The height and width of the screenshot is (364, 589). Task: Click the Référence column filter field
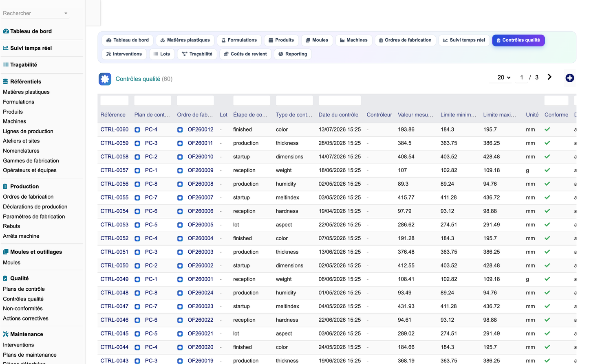click(x=115, y=101)
